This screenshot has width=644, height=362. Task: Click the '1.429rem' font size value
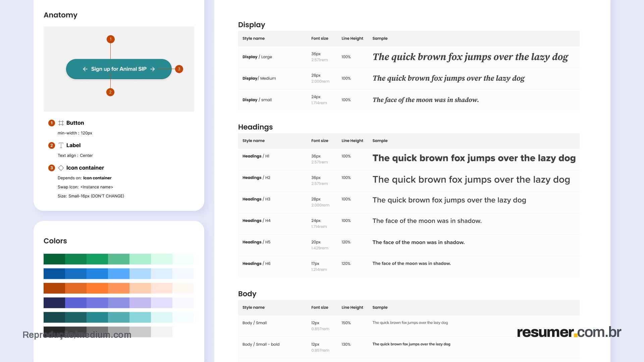coord(320,248)
